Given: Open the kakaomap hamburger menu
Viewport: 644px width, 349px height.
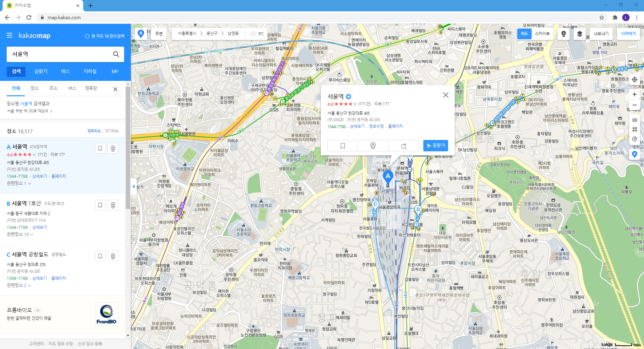Looking at the screenshot, I should 9,35.
